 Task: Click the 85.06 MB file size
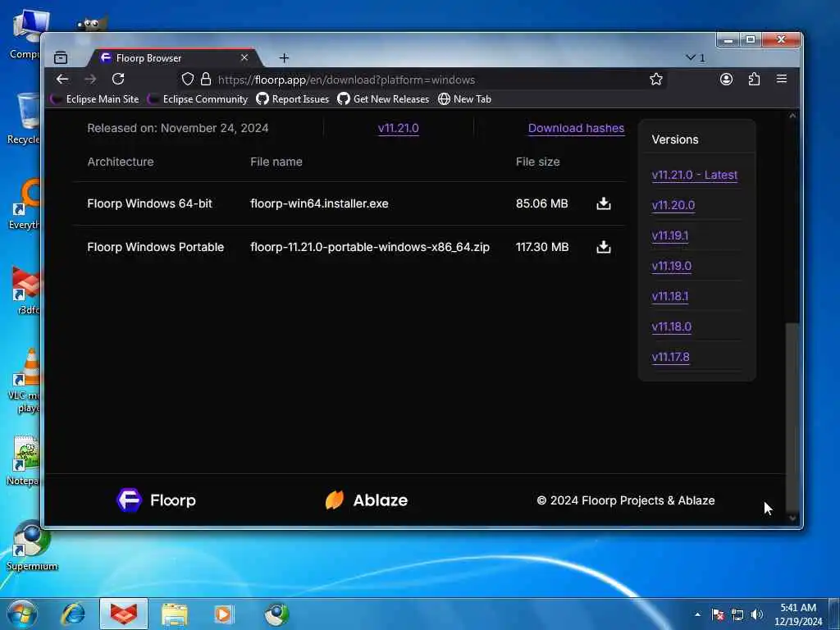coord(542,203)
